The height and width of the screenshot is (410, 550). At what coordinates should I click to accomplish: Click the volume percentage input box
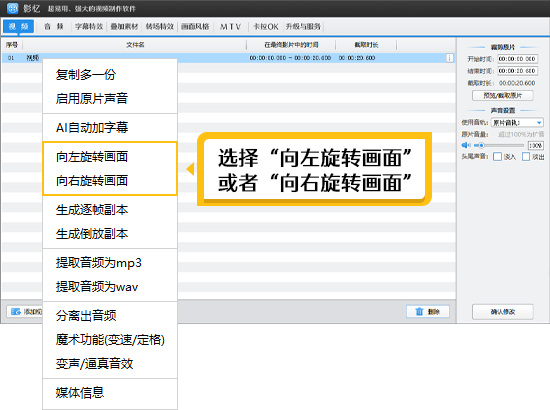coord(535,145)
